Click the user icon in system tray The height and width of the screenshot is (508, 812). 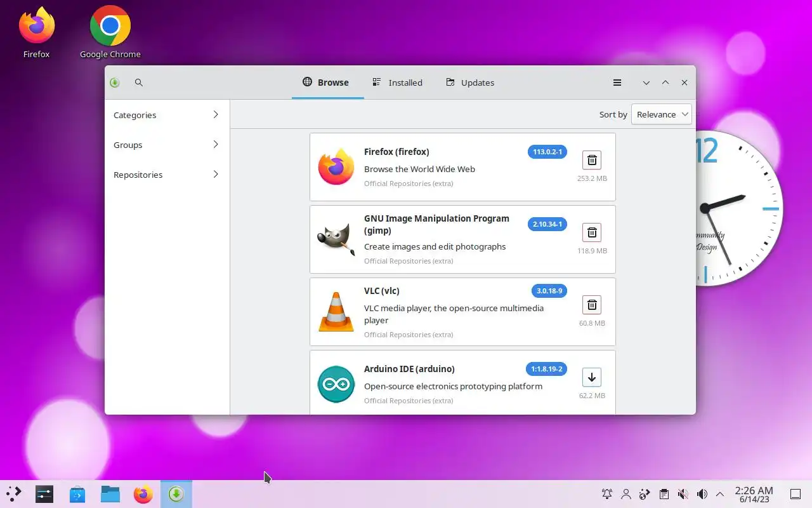coord(626,494)
